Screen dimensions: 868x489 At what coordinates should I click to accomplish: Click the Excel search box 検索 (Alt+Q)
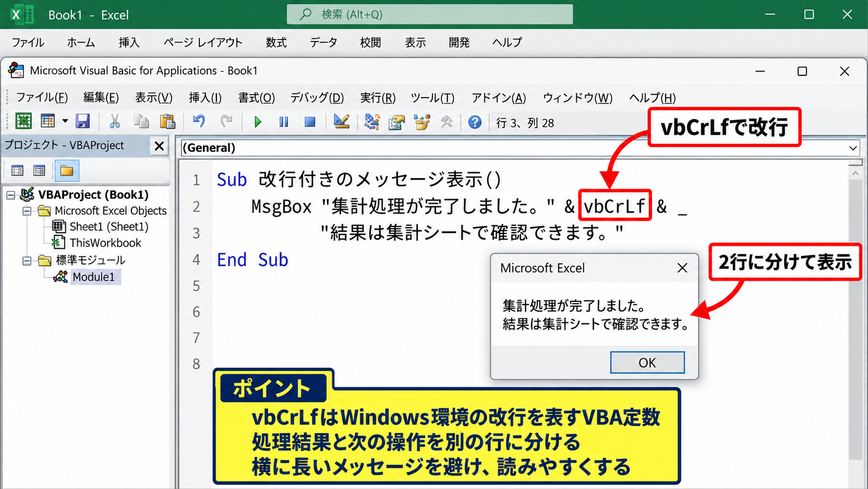pyautogui.click(x=430, y=14)
